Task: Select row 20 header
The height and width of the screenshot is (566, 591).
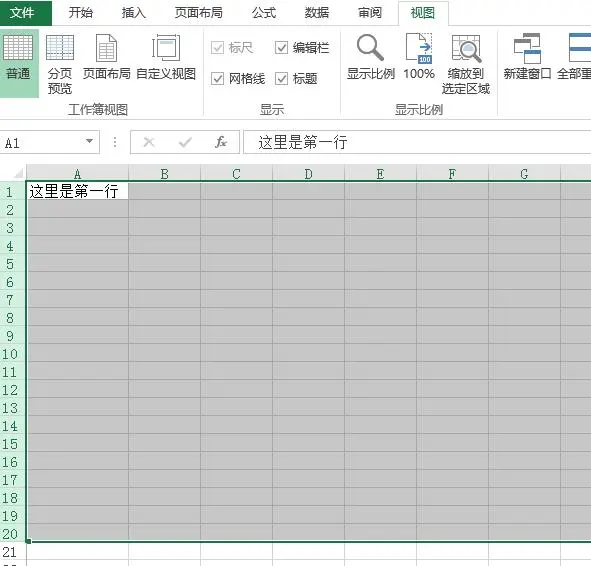Action: (12, 534)
